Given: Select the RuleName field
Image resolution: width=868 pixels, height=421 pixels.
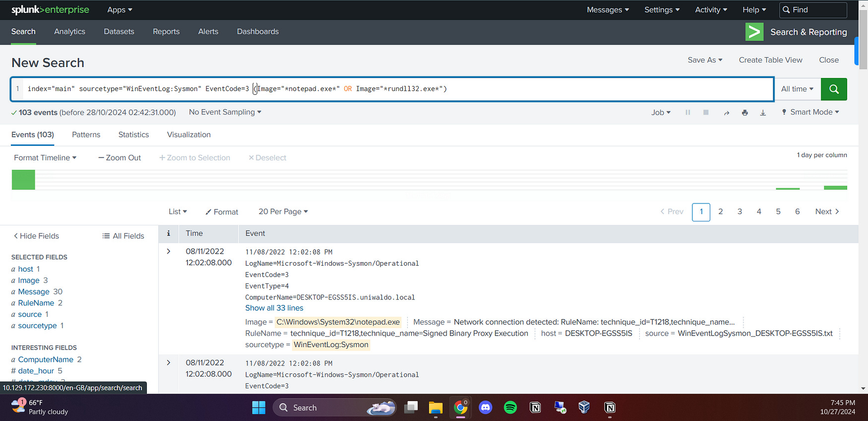Looking at the screenshot, I should coord(36,303).
